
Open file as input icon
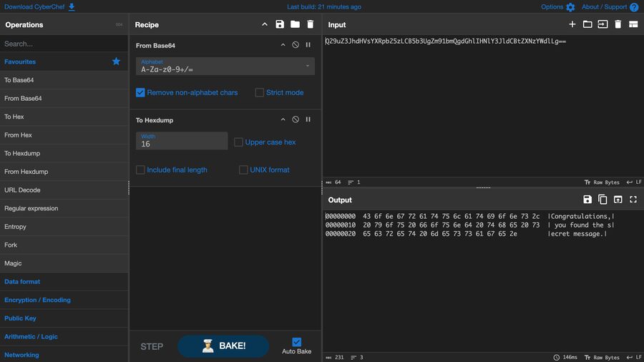(x=602, y=24)
